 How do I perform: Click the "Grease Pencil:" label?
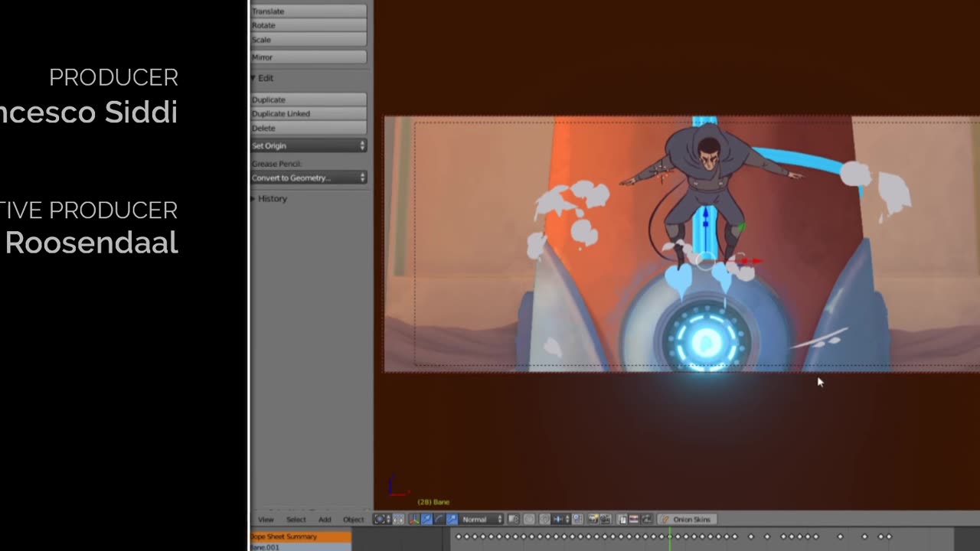tap(276, 164)
